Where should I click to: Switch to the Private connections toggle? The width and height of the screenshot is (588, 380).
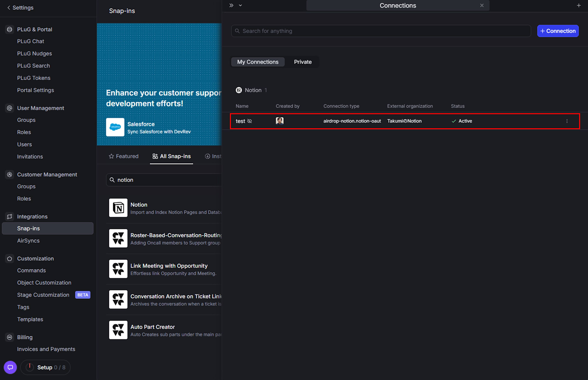303,62
